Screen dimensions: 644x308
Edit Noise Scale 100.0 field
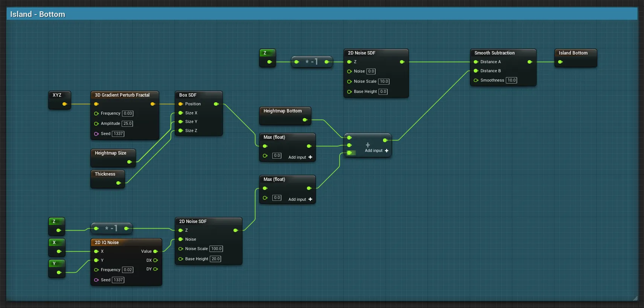click(x=216, y=249)
